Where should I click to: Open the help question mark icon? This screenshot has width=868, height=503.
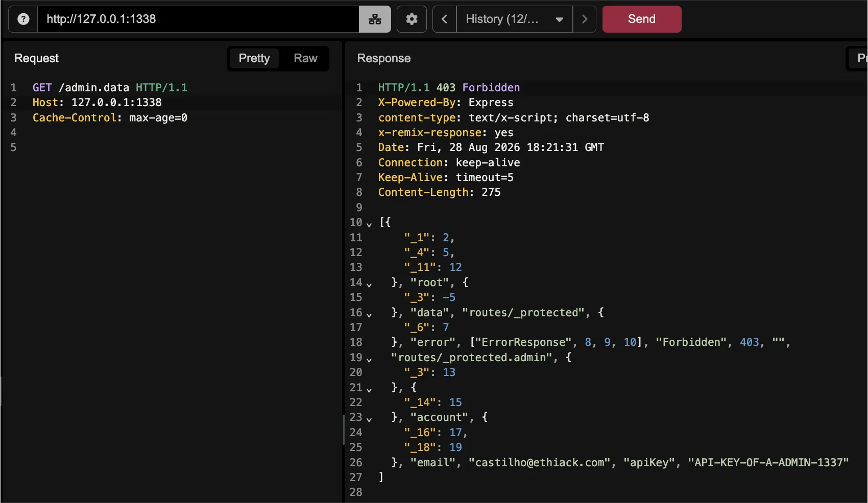[23, 19]
